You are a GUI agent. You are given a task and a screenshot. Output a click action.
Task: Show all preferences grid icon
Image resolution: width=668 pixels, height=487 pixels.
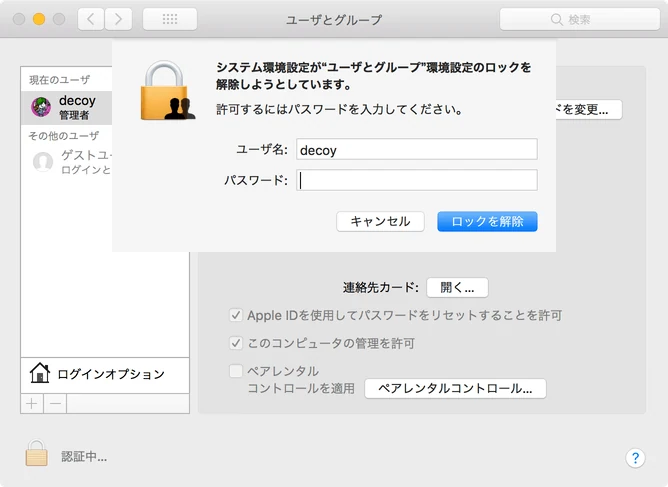(170, 19)
